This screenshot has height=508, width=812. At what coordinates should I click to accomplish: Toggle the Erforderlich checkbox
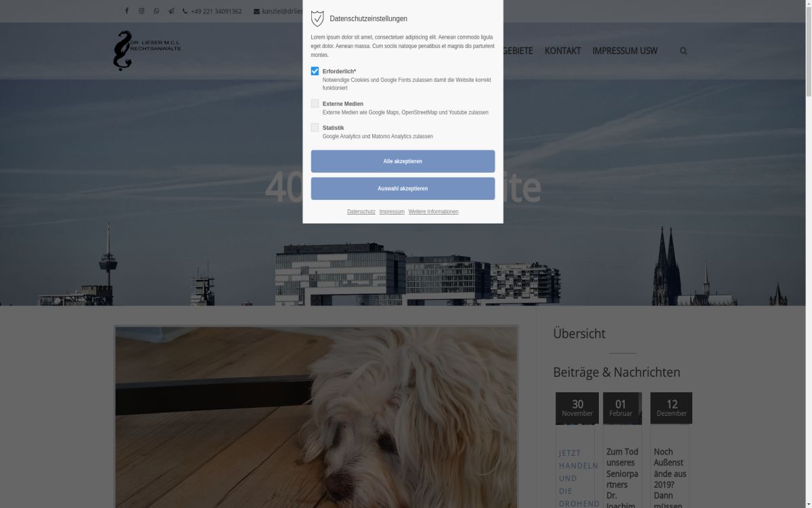(315, 71)
